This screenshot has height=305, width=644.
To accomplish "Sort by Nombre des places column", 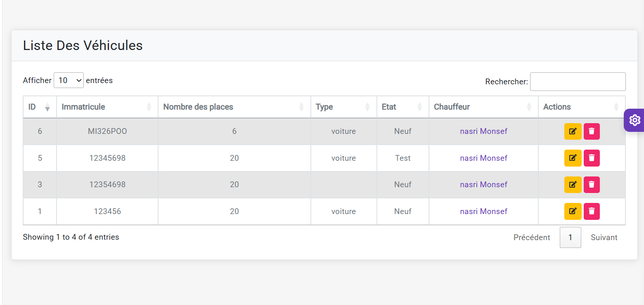I will tap(234, 107).
